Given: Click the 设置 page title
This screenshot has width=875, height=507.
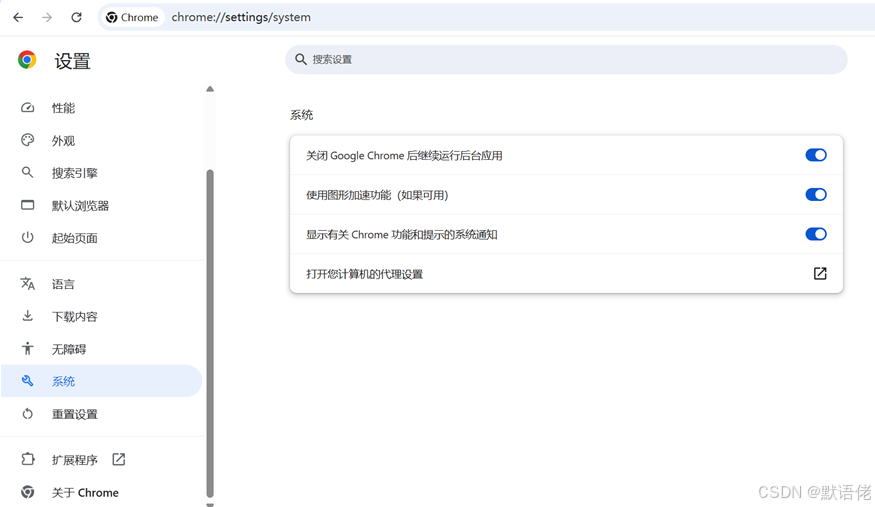Looking at the screenshot, I should tap(73, 61).
